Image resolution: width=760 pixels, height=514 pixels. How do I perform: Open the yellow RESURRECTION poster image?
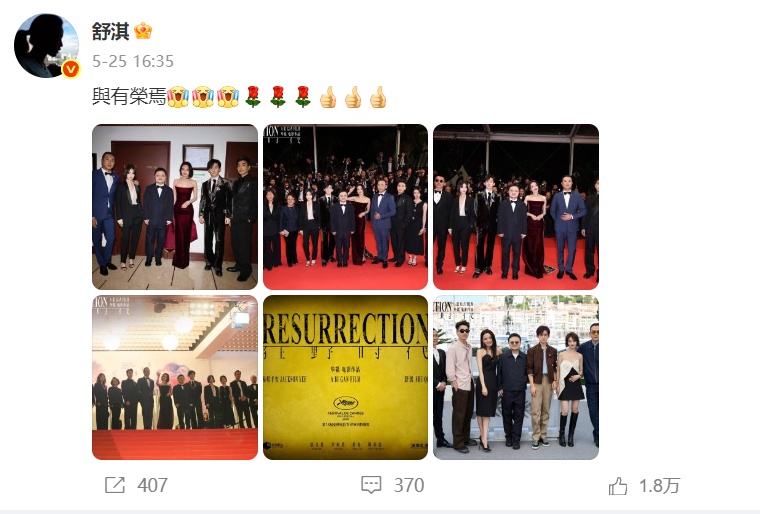pyautogui.click(x=346, y=377)
